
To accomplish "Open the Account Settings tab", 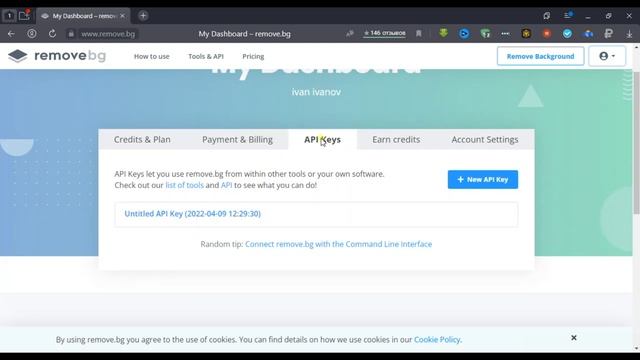I will point(485,140).
